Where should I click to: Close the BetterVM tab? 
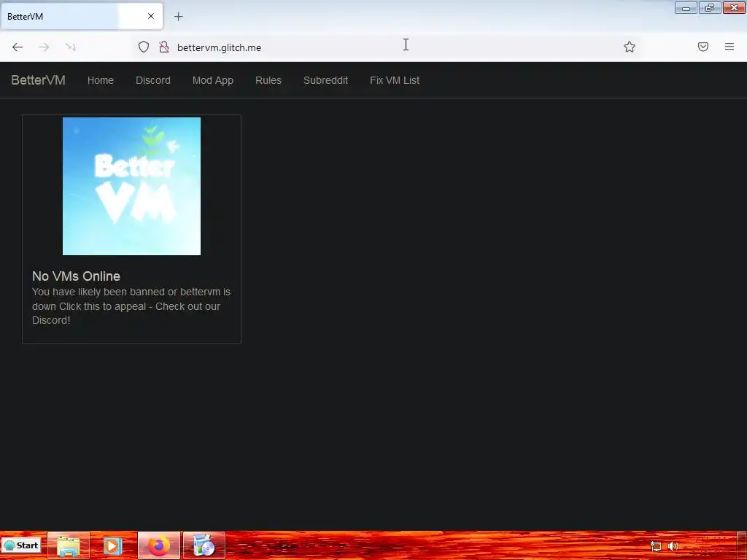[x=151, y=16]
